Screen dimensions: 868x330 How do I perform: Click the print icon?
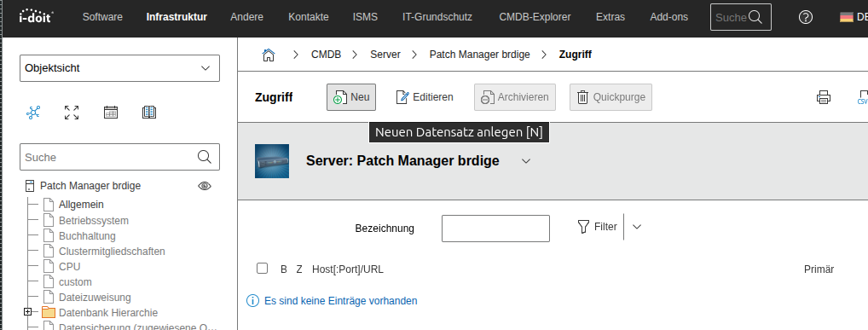[x=823, y=97]
